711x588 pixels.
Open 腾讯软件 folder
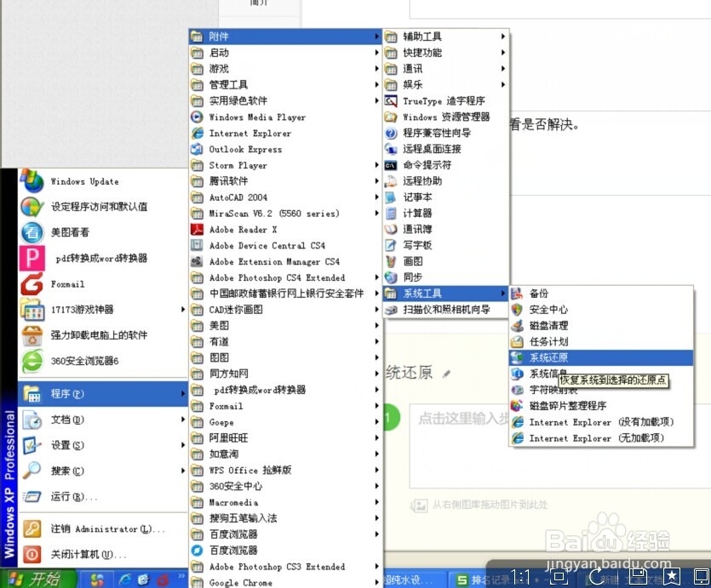[x=285, y=181]
